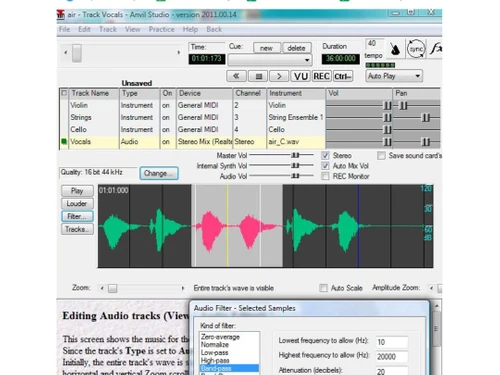Tick the Track Name header checkbox
The width and height of the screenshot is (500, 375).
[x=64, y=93]
